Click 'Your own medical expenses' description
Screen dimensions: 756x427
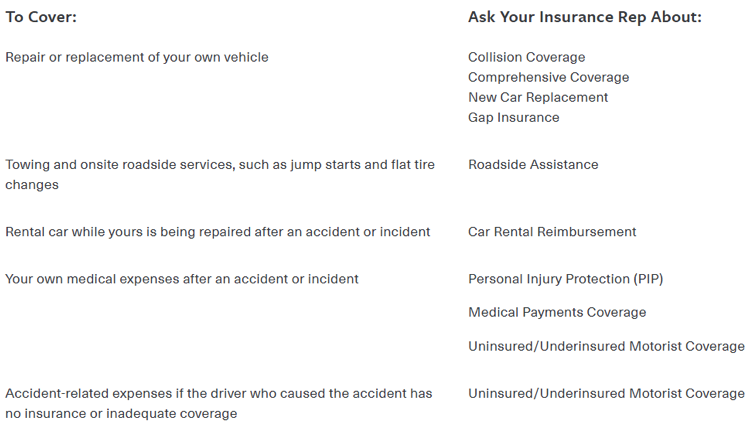182,279
